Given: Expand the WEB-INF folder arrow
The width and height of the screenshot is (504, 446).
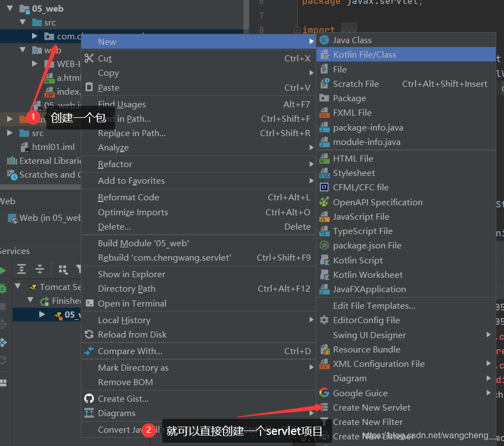Looking at the screenshot, I should coord(35,64).
